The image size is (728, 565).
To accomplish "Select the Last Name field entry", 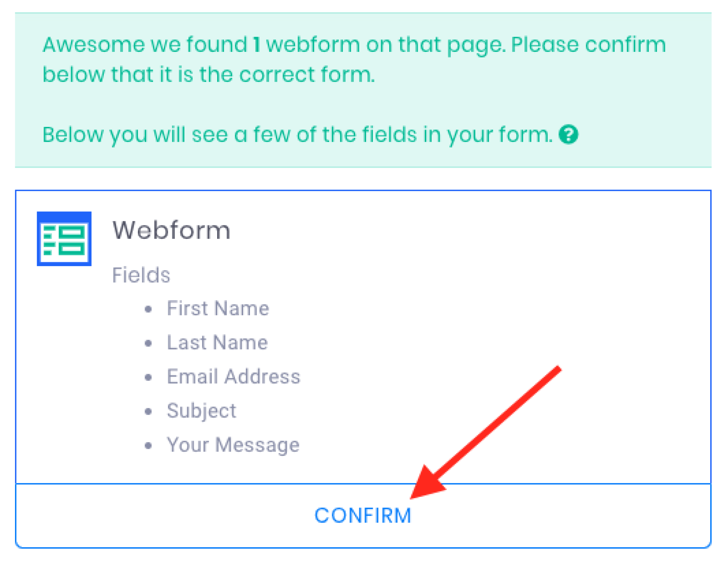I will (217, 342).
